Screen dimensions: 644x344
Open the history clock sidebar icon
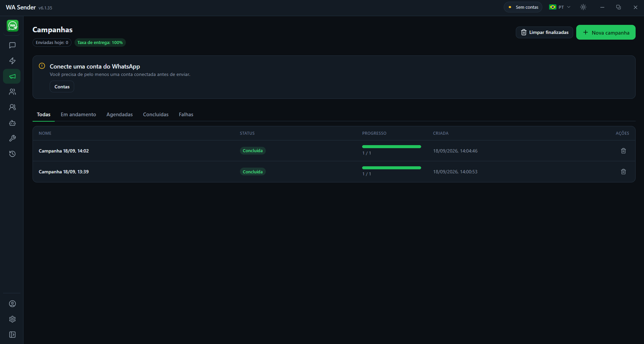pos(12,154)
